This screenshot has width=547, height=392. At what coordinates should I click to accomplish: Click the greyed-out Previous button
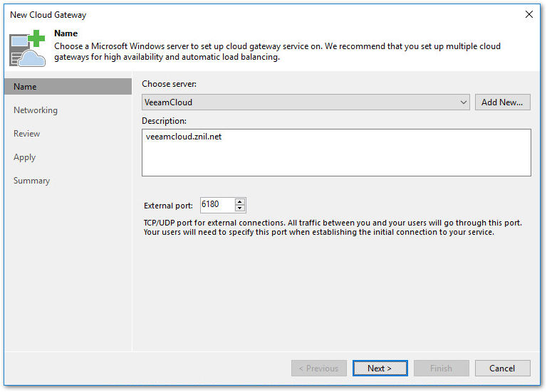319,369
